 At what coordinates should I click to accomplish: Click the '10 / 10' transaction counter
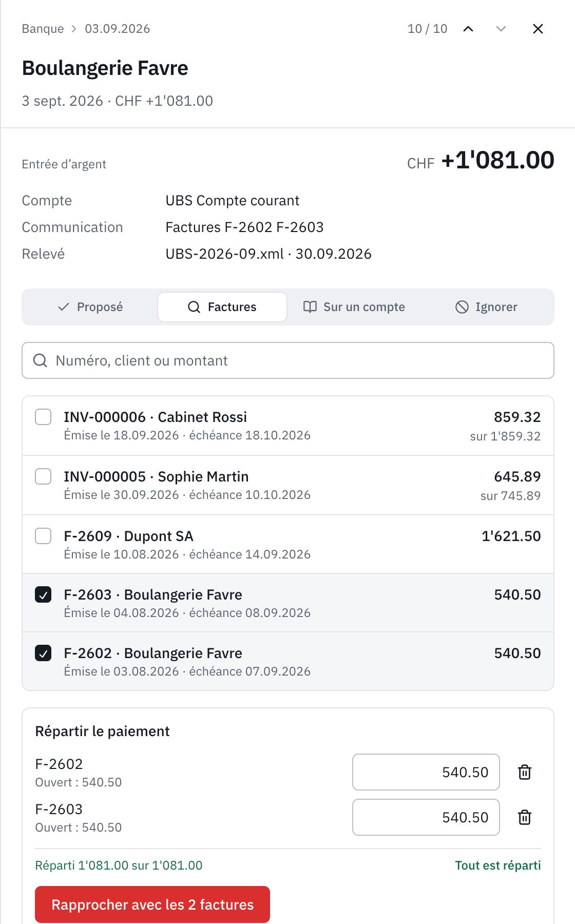(x=427, y=29)
